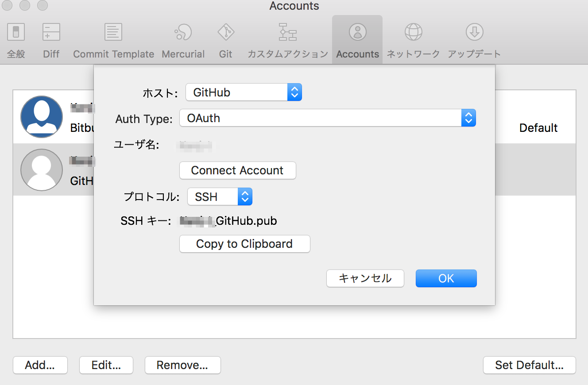Click the Default label text

(x=538, y=128)
